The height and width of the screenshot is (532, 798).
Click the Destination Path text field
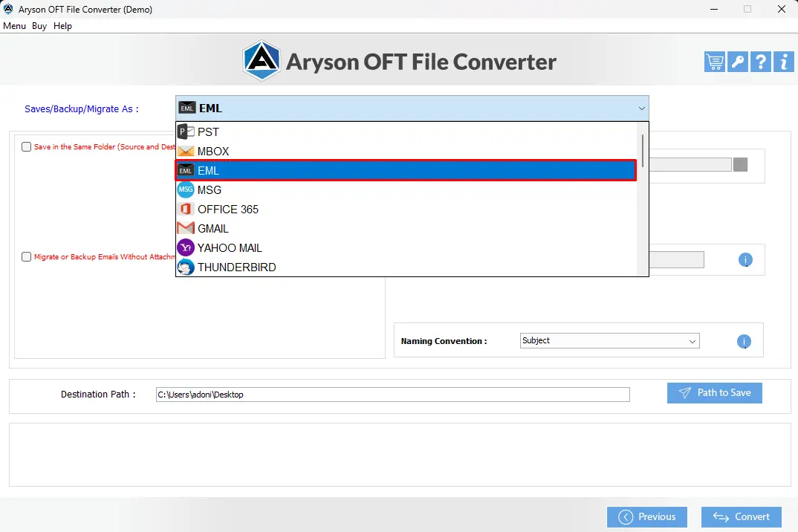393,395
